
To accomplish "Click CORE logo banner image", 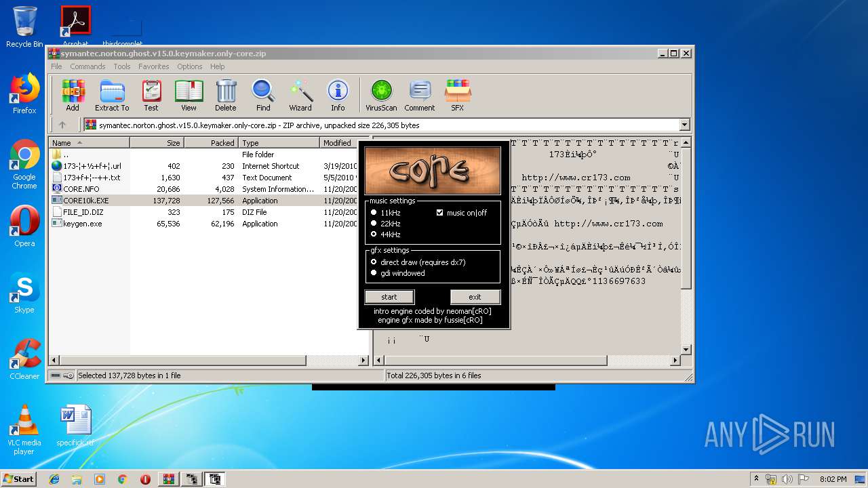I will pos(433,170).
